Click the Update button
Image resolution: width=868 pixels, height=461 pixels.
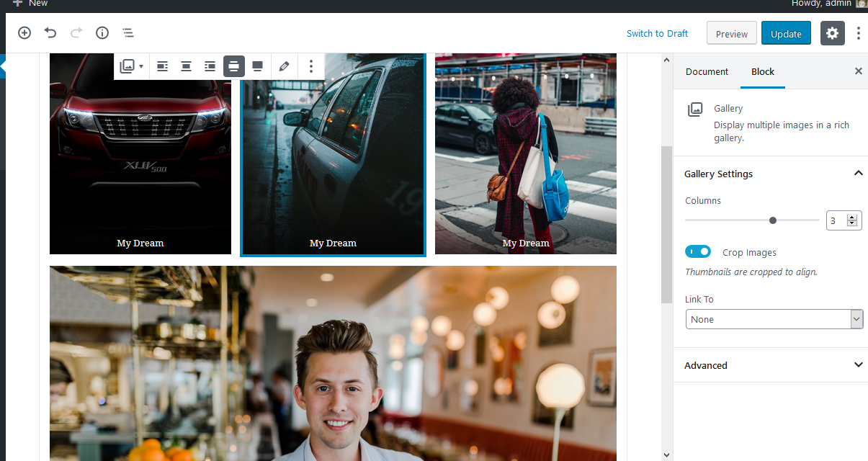click(x=786, y=33)
